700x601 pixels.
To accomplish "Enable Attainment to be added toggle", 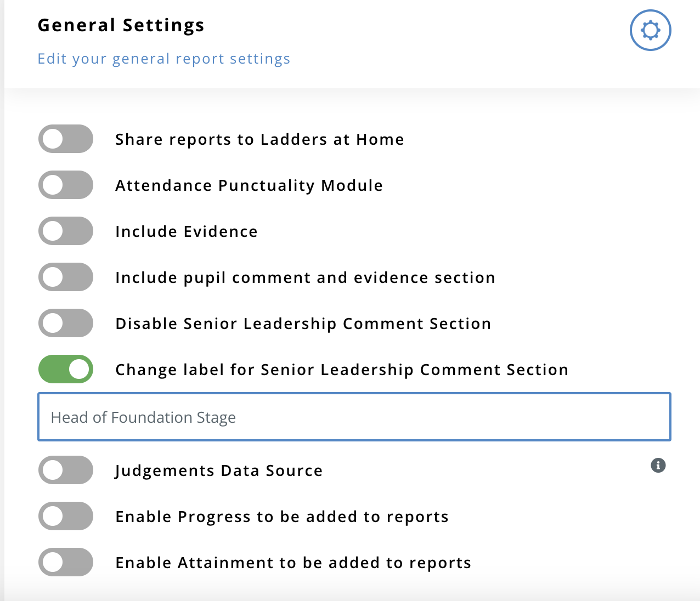I will tap(66, 562).
